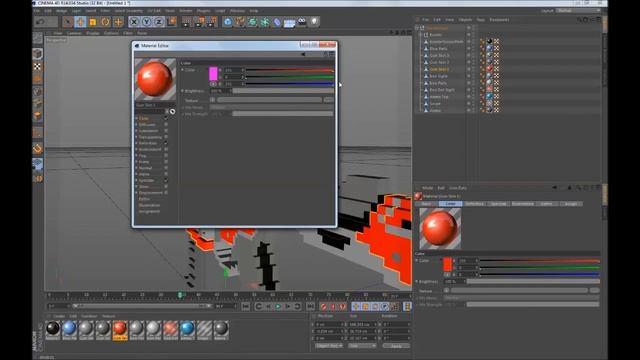Switch to Reflection tab in Attribute Manager

pos(474,204)
